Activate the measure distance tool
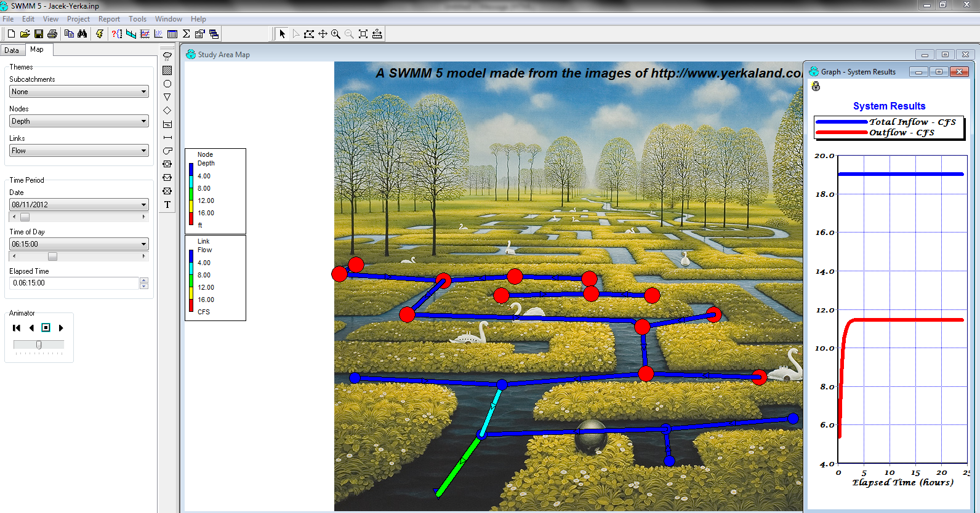This screenshot has height=513, width=980. click(x=377, y=34)
